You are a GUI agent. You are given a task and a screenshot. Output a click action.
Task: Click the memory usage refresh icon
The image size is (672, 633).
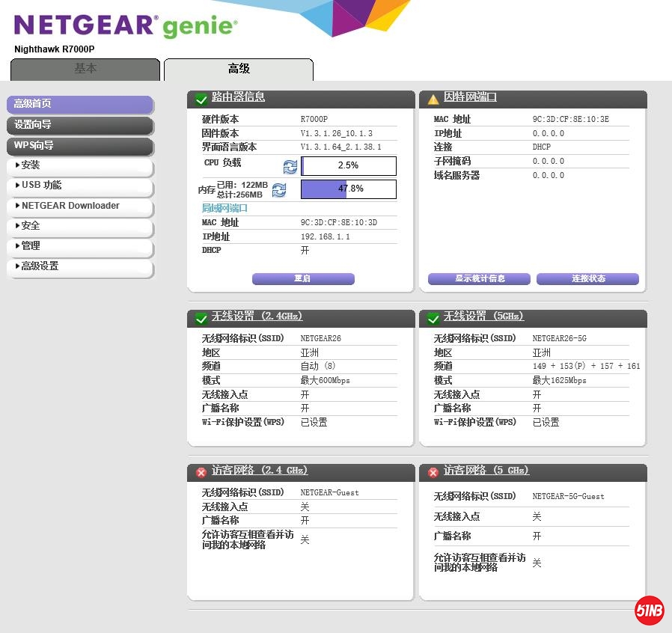coord(279,190)
